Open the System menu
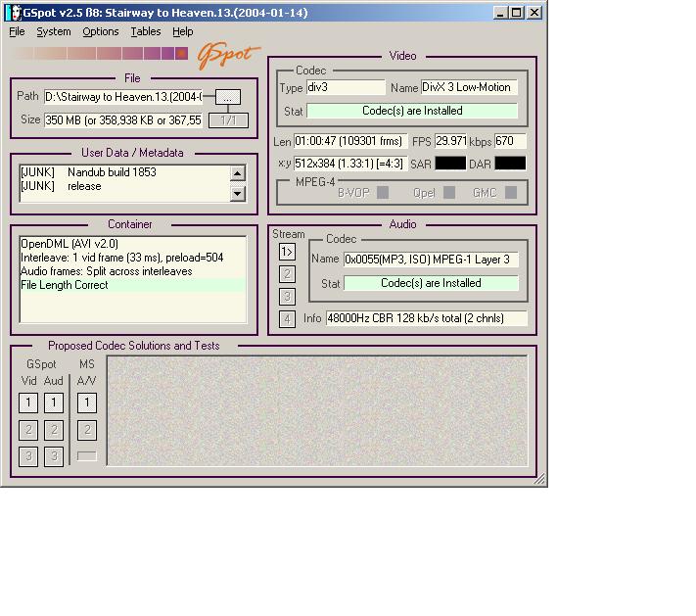Screen dimensions: 696x616 click(x=53, y=31)
